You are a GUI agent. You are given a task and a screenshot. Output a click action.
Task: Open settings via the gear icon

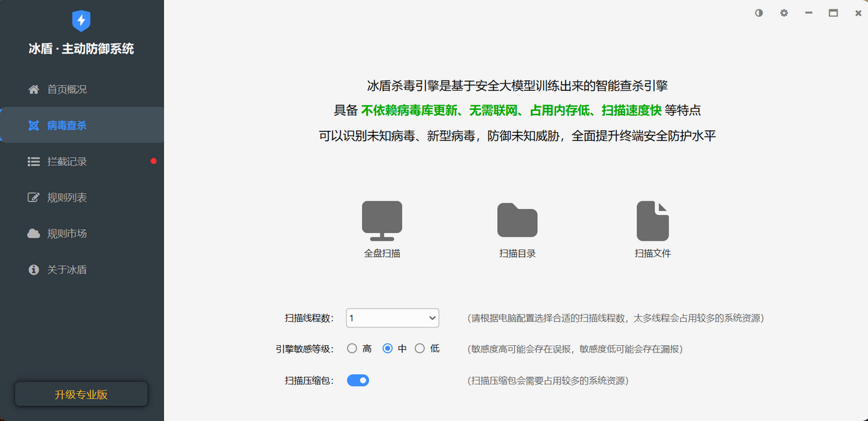point(784,13)
